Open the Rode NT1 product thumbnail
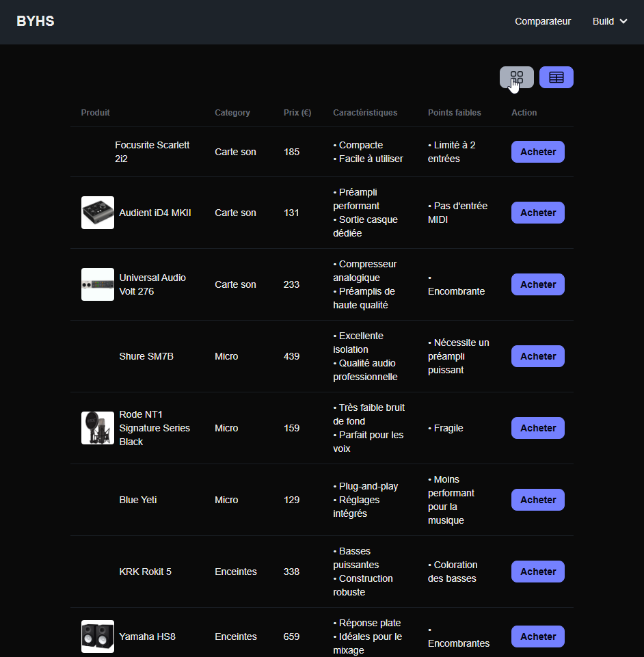The image size is (644, 657). pos(98,428)
